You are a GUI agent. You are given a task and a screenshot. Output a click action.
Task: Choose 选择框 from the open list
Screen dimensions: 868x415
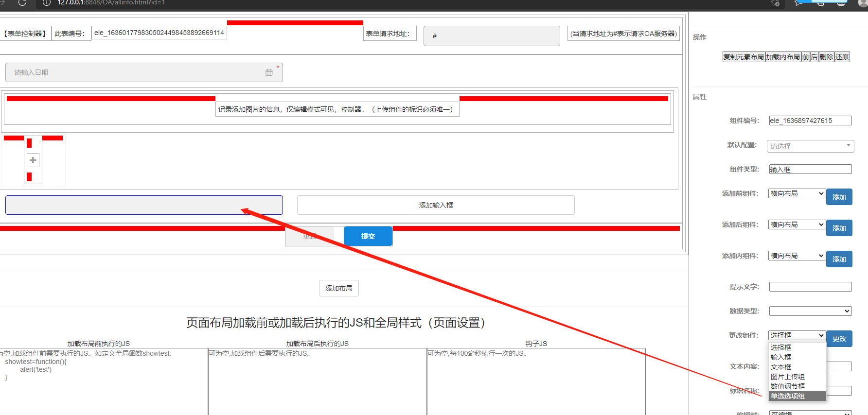[x=797, y=347]
